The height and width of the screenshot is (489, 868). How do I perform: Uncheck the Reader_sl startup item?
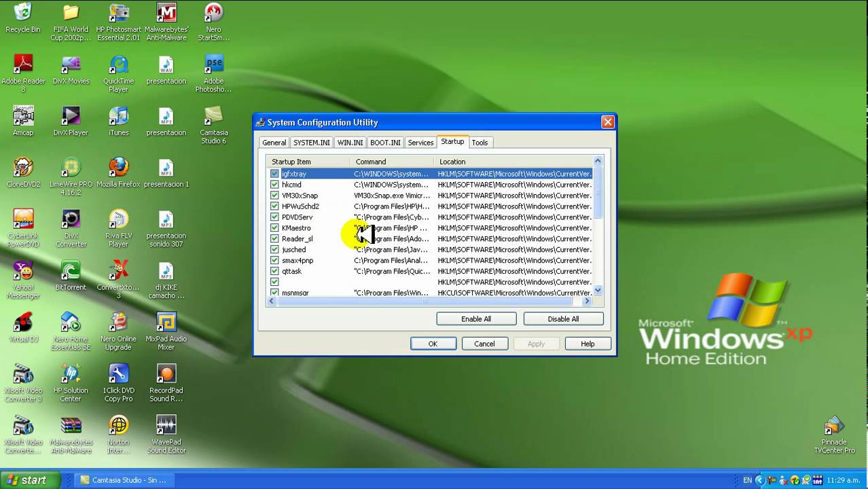[x=274, y=239]
